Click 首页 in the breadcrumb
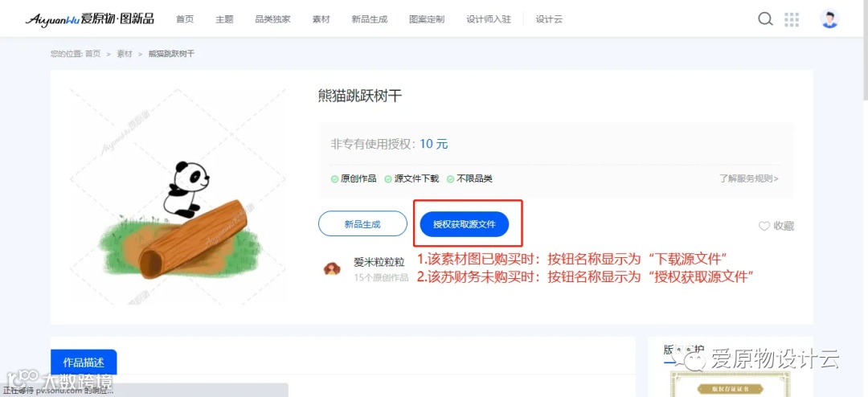The image size is (868, 397). click(x=92, y=54)
